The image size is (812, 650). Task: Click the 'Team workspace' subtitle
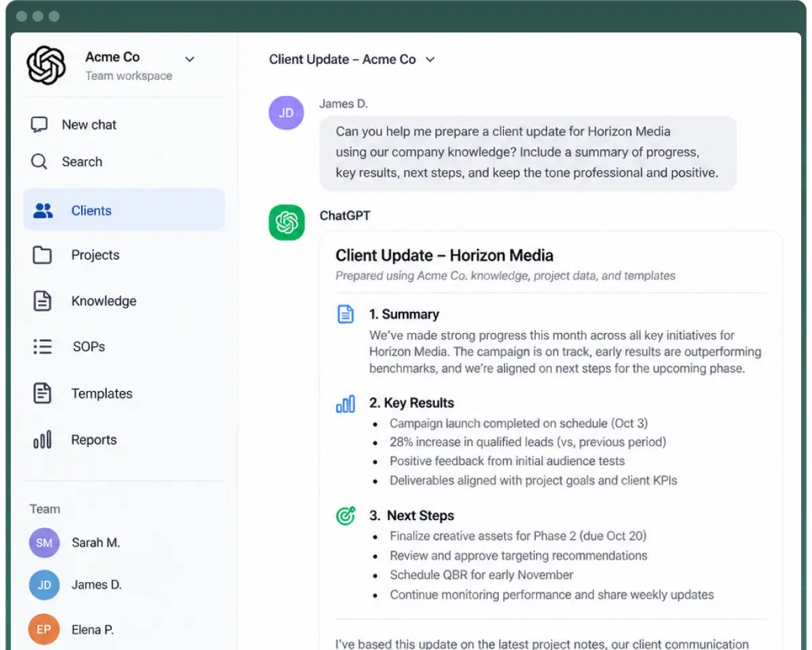[x=129, y=76]
